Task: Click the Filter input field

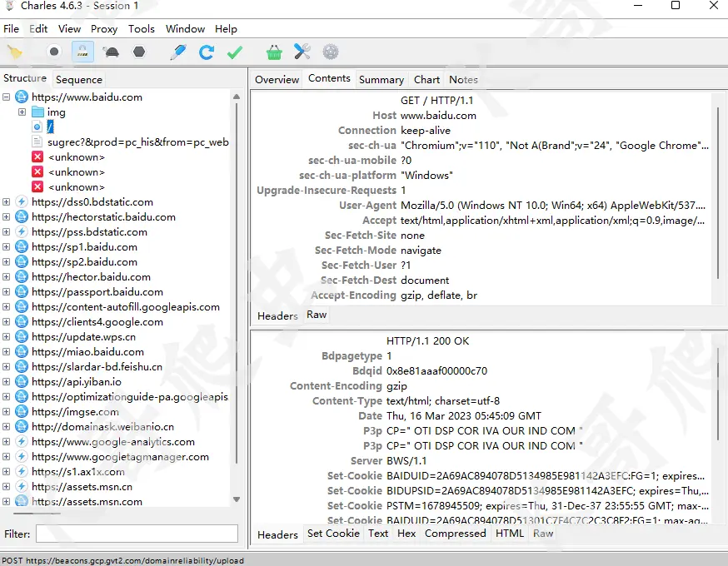Action: click(x=137, y=534)
